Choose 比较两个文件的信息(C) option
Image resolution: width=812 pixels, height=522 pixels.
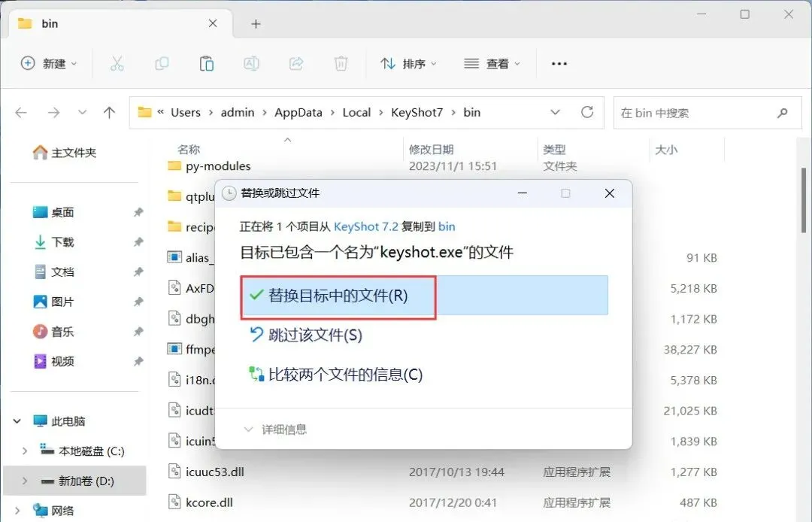335,375
